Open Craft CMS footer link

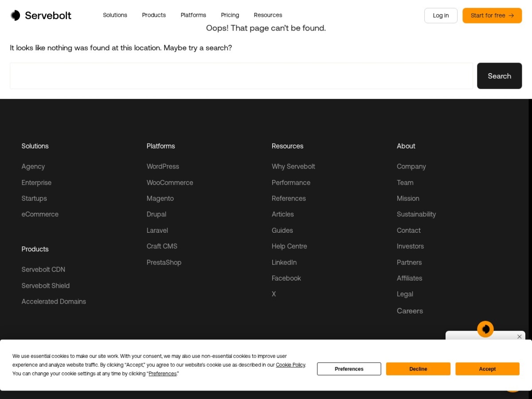pyautogui.click(x=162, y=246)
